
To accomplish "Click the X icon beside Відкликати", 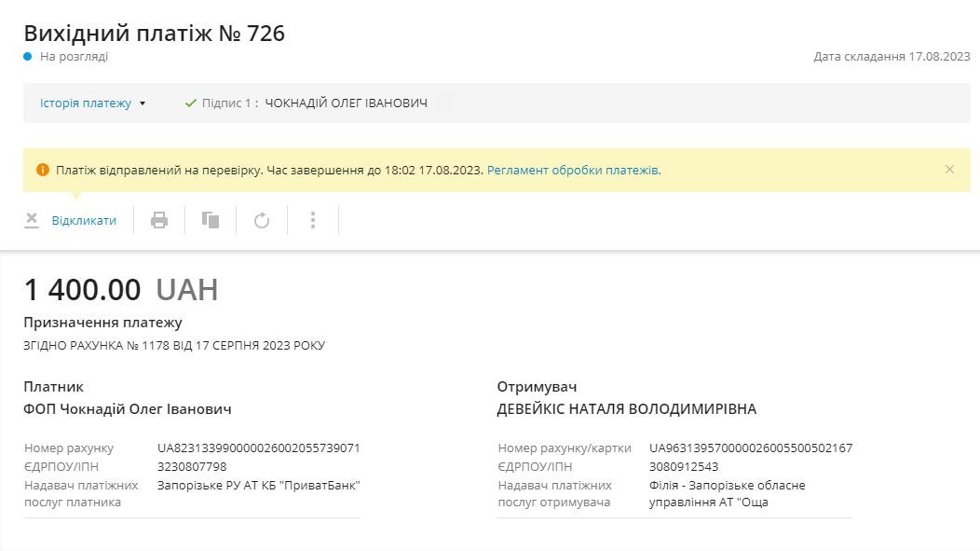I will [x=32, y=220].
